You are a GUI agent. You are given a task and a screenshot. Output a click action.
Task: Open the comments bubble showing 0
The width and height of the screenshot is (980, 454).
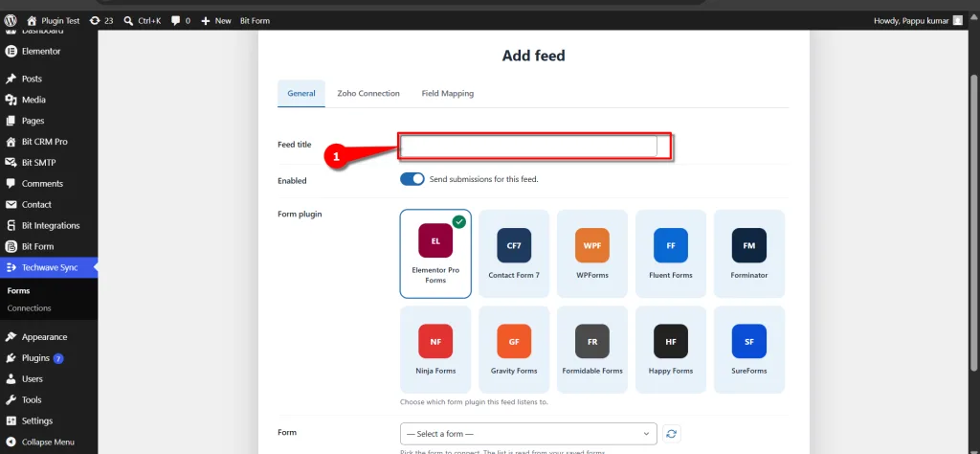coord(181,21)
